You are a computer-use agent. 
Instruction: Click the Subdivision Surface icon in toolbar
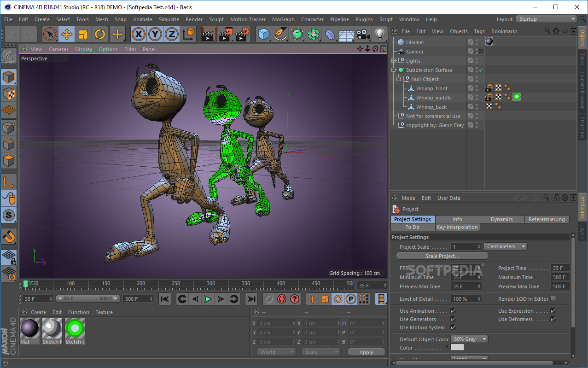pyautogui.click(x=297, y=34)
